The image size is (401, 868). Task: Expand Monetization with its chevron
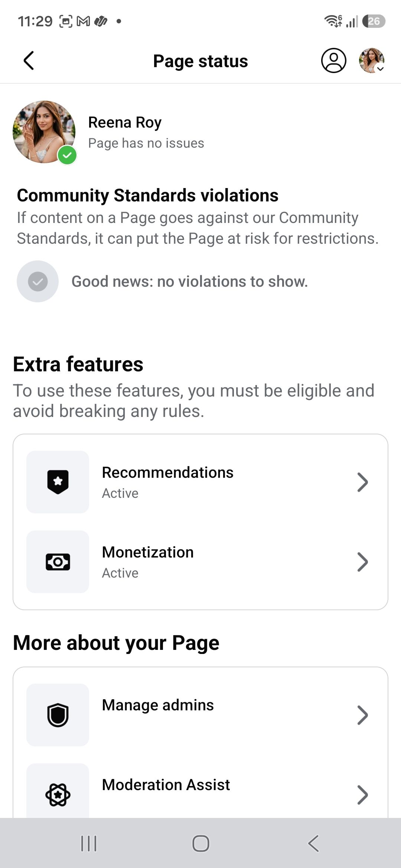tap(362, 562)
